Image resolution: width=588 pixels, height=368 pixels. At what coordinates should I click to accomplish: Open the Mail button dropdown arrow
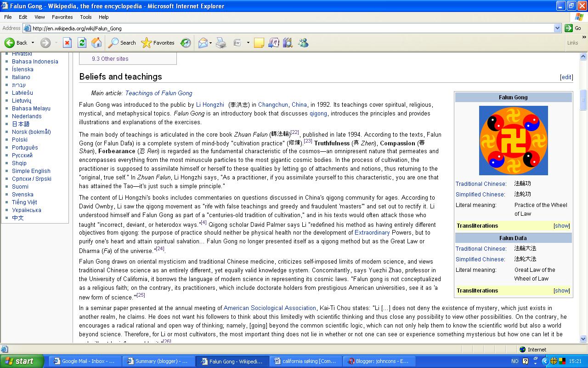point(210,43)
